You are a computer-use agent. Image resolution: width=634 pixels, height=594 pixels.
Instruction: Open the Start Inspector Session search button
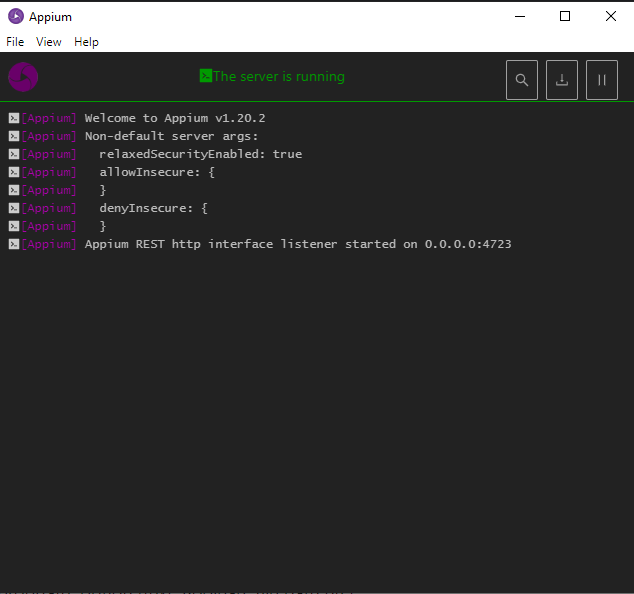[522, 80]
